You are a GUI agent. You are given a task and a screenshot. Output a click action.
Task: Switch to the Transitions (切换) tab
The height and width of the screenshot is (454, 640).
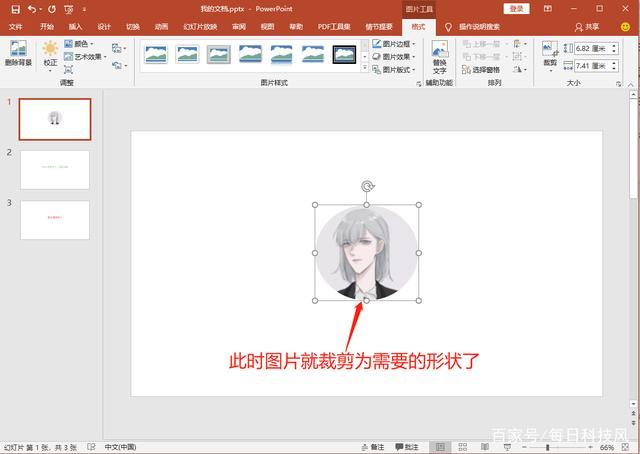point(133,27)
